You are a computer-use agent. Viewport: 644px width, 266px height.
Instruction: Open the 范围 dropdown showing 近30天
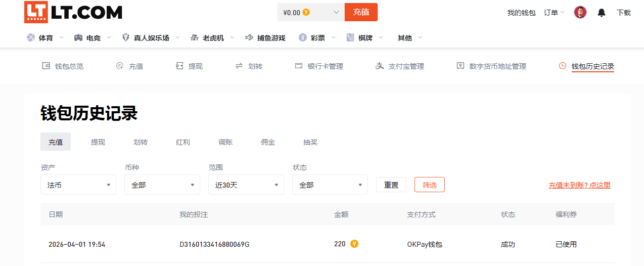[246, 185]
